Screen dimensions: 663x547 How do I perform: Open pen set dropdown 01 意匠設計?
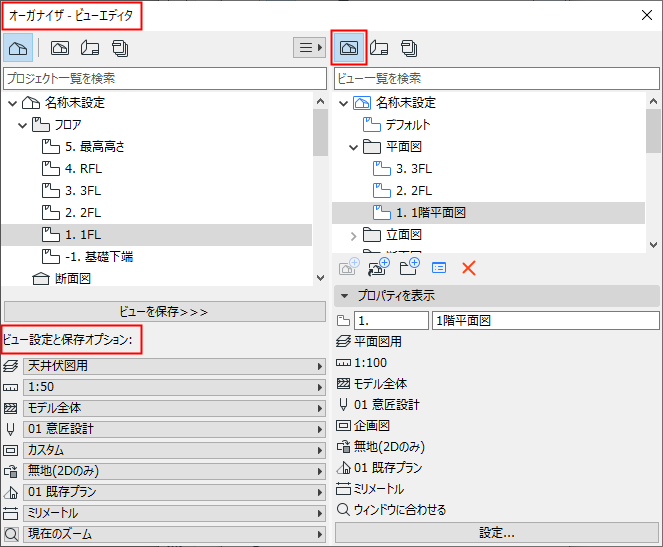(174, 429)
